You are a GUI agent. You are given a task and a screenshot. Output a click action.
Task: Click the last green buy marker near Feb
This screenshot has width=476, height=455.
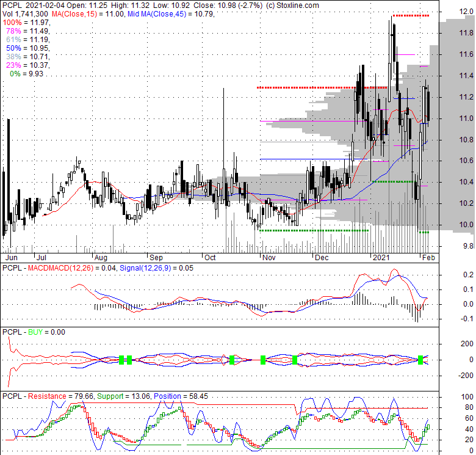tap(420, 360)
